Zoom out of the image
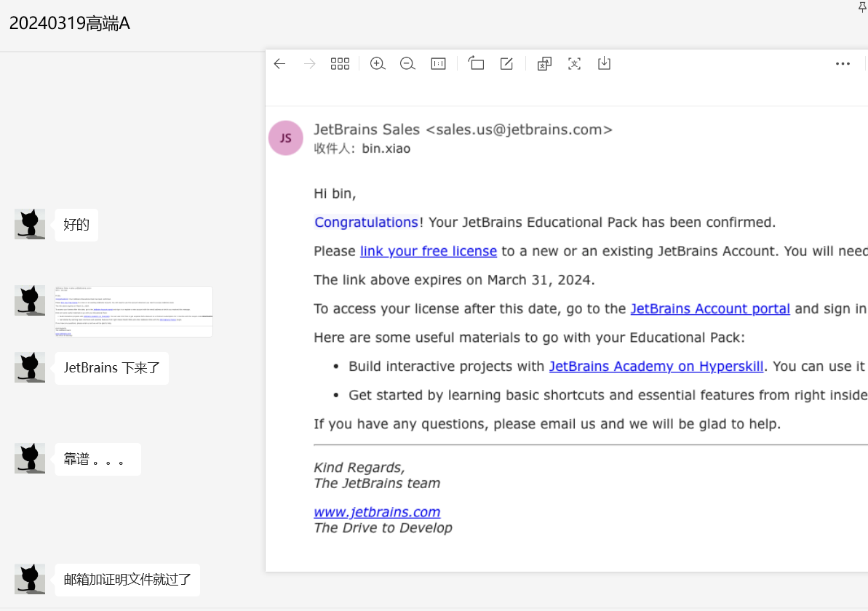The image size is (868, 611). 407,64
